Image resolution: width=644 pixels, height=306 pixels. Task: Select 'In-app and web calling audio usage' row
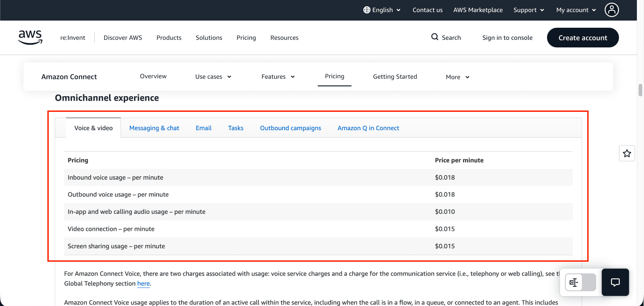tap(318, 212)
